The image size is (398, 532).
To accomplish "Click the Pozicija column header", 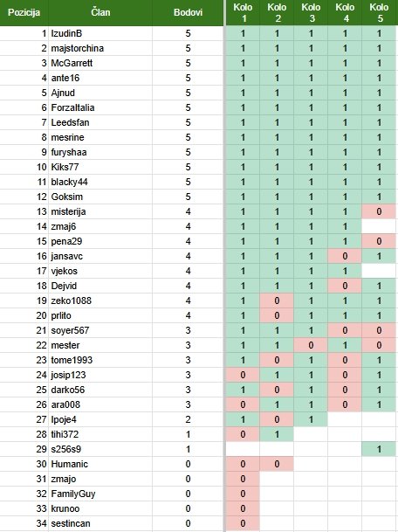I will click(x=24, y=12).
